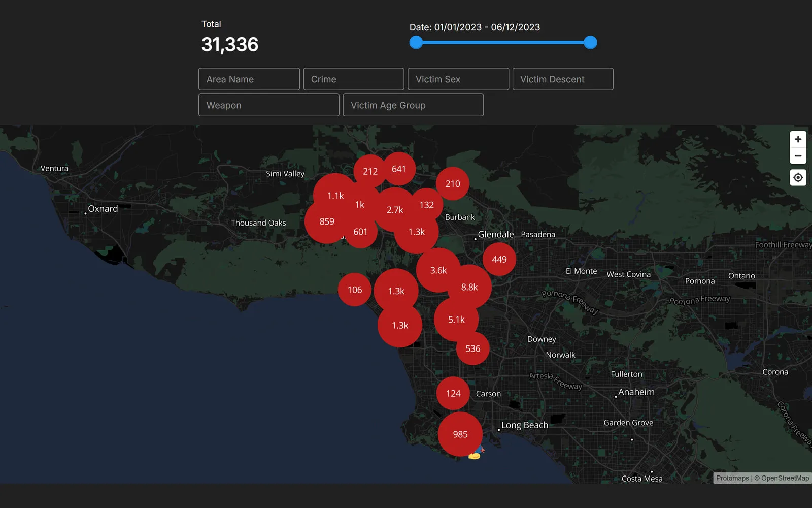
Task: Click the 106 cluster marker
Action: point(355,290)
